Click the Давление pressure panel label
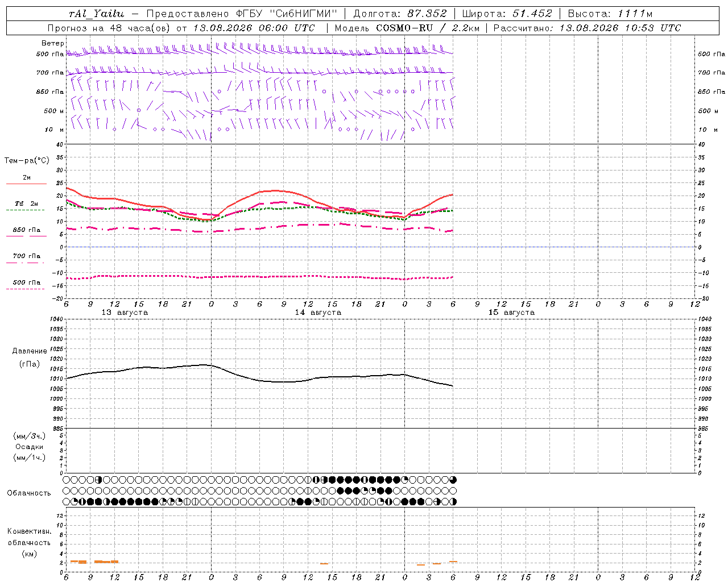Viewport: 728px width, 582px height. coord(29,351)
